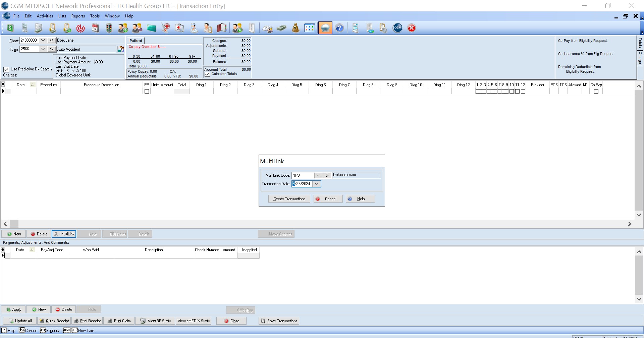Click the people with green arrow icon
The height and width of the screenshot is (338, 644).
point(237,28)
